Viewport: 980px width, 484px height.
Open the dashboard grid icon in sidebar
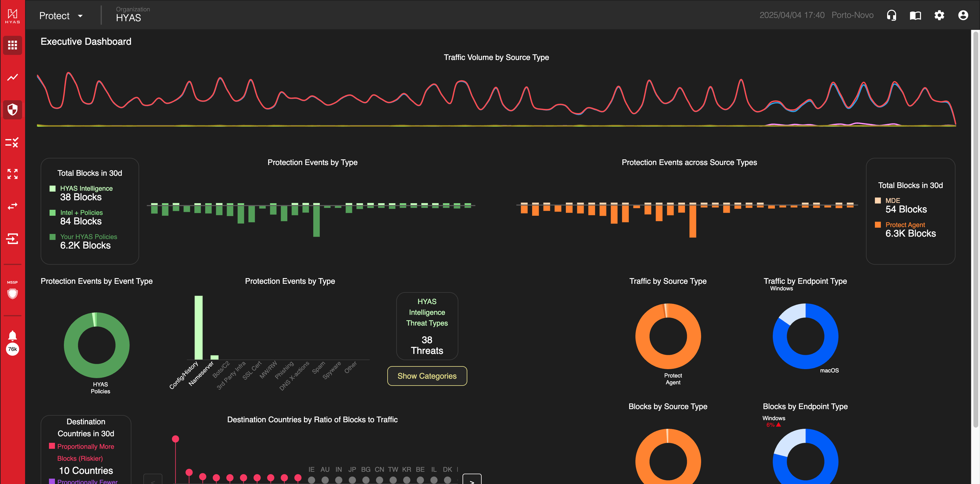coord(13,45)
